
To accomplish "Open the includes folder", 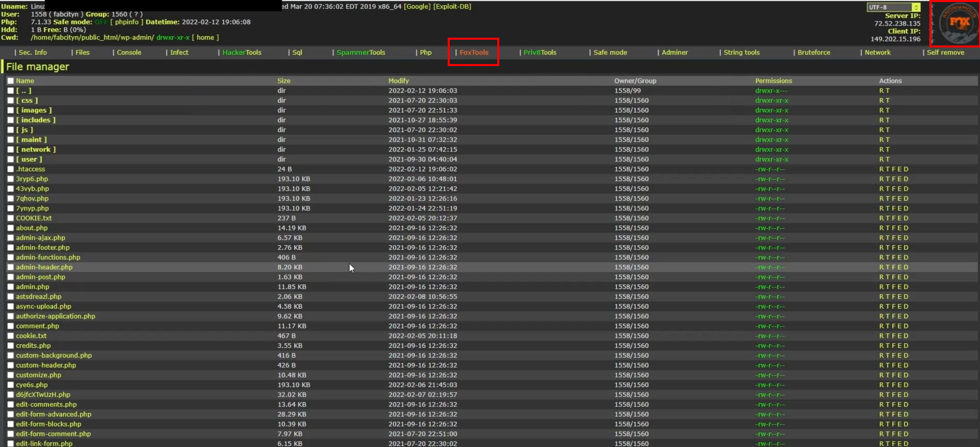I will pos(36,120).
